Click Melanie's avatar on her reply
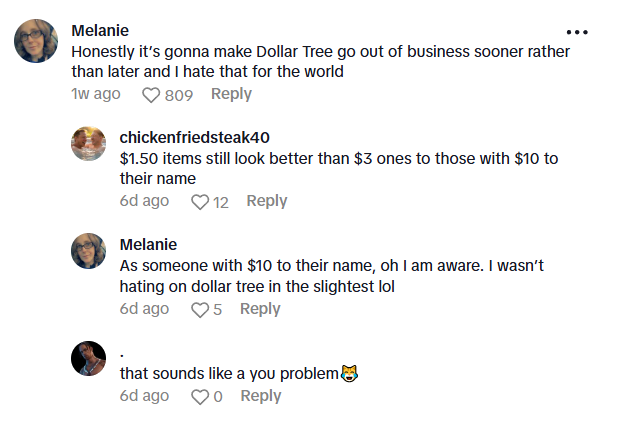 (x=89, y=251)
